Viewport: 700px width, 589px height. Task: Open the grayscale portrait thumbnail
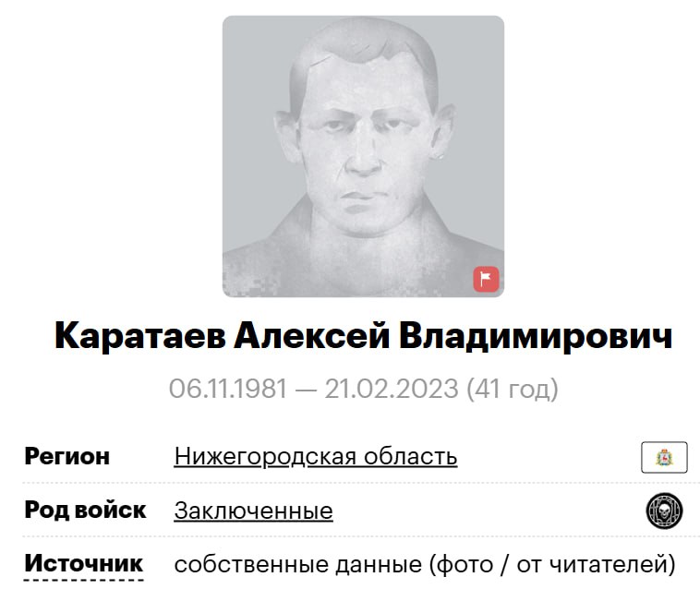(x=364, y=156)
